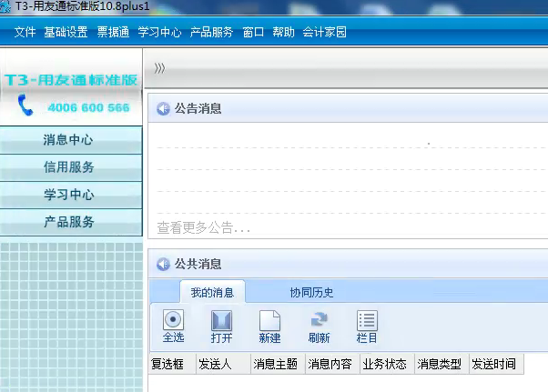
Task: Open the 学习中心 menu in menu bar
Action: 159,32
